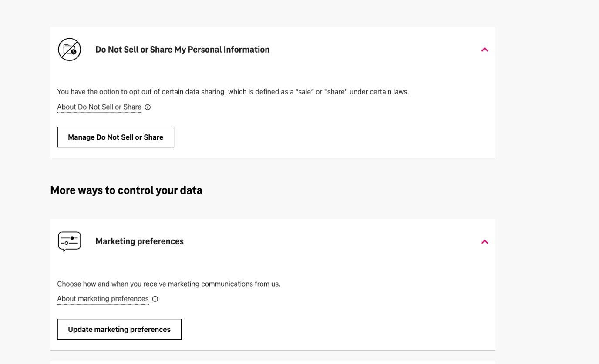Click info icon beside About Do Not Sell or Share
Viewport: 599px width, 364px height.
(148, 107)
